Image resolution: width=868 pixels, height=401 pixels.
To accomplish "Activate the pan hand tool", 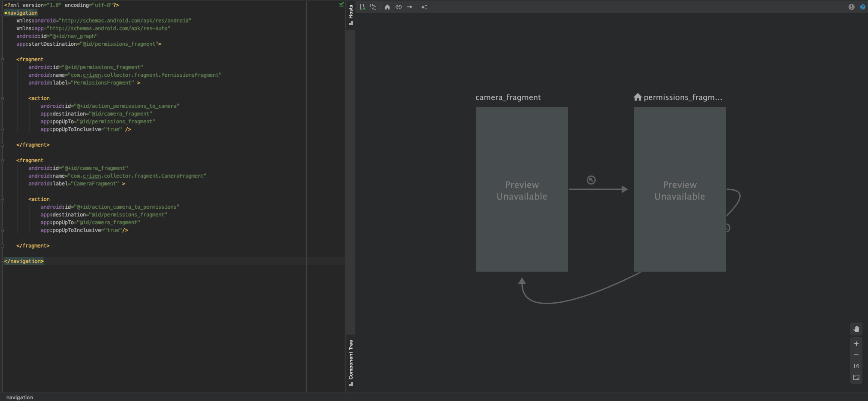I will point(856,329).
